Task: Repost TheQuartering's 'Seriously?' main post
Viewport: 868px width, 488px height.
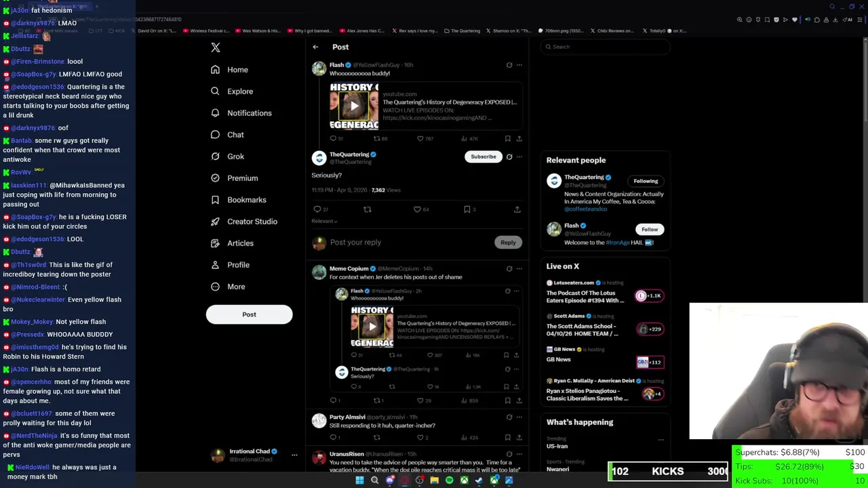Action: (x=368, y=209)
